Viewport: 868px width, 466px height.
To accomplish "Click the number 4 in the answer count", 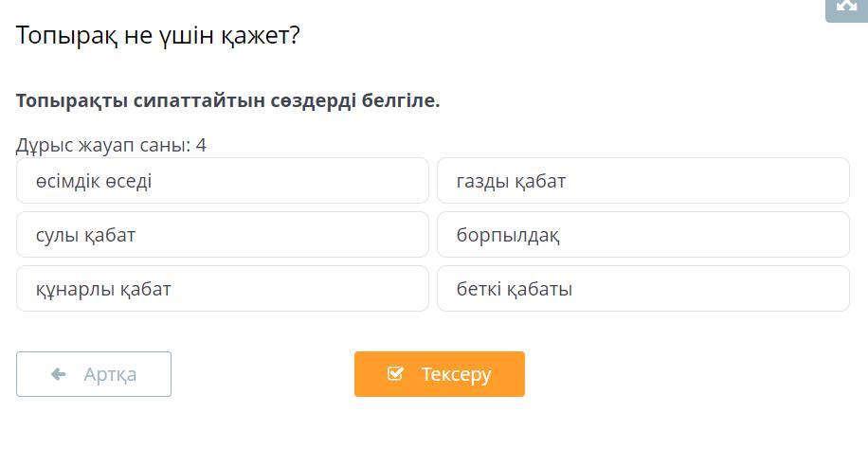I will pos(201,145).
